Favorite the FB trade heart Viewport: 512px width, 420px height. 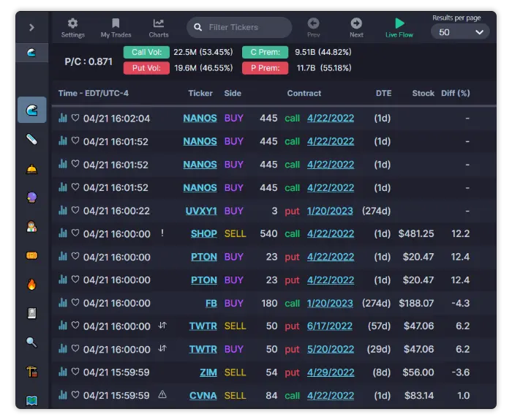pos(75,302)
